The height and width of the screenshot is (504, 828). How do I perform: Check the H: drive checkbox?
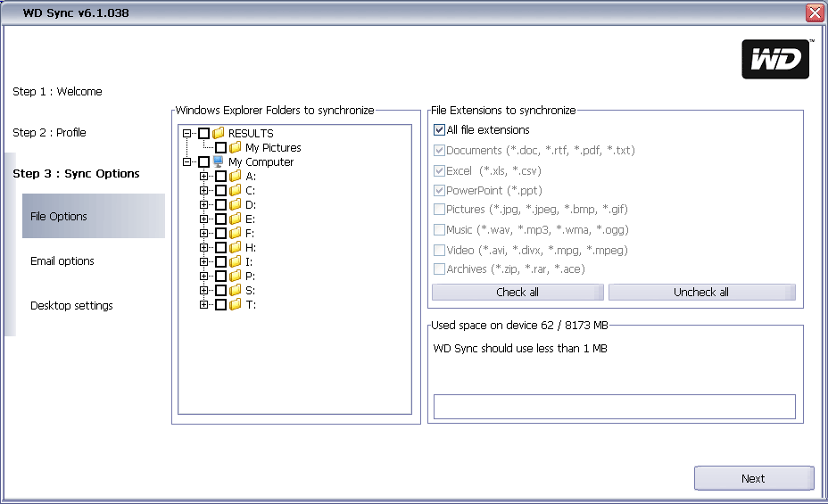220,247
